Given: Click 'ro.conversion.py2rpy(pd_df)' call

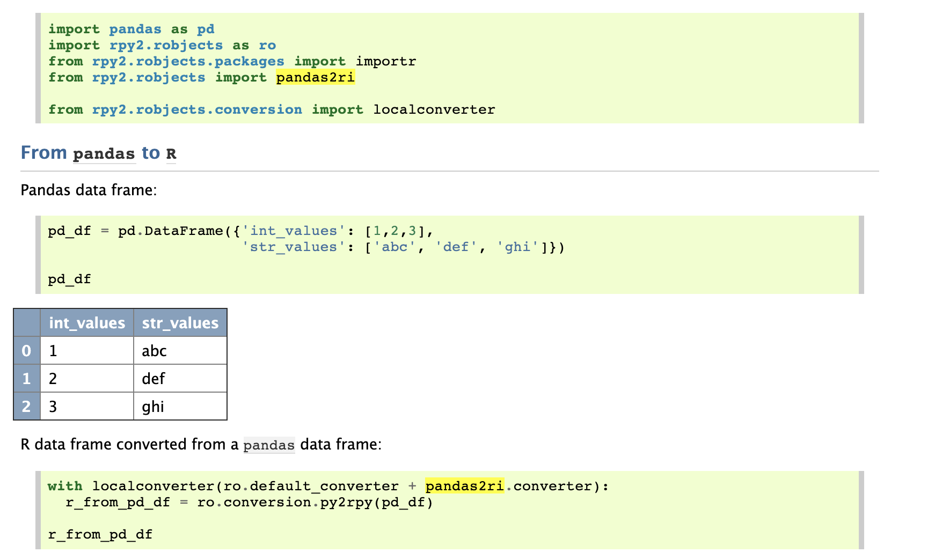Looking at the screenshot, I should click(x=315, y=502).
